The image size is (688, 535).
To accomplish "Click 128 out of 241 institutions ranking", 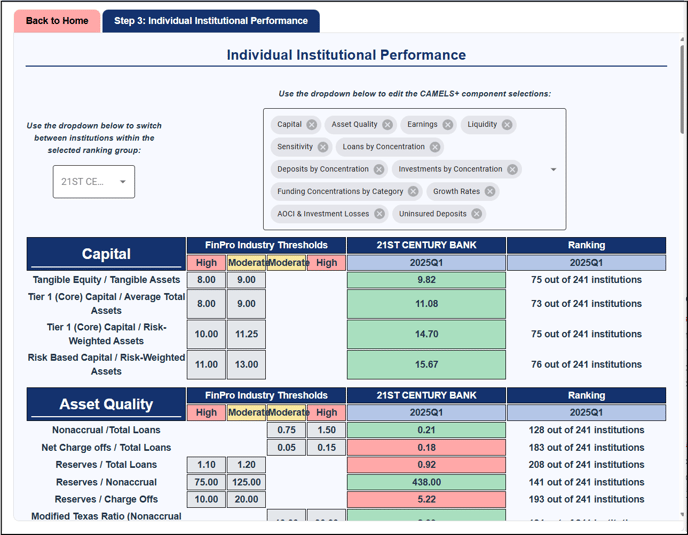I will [x=586, y=430].
